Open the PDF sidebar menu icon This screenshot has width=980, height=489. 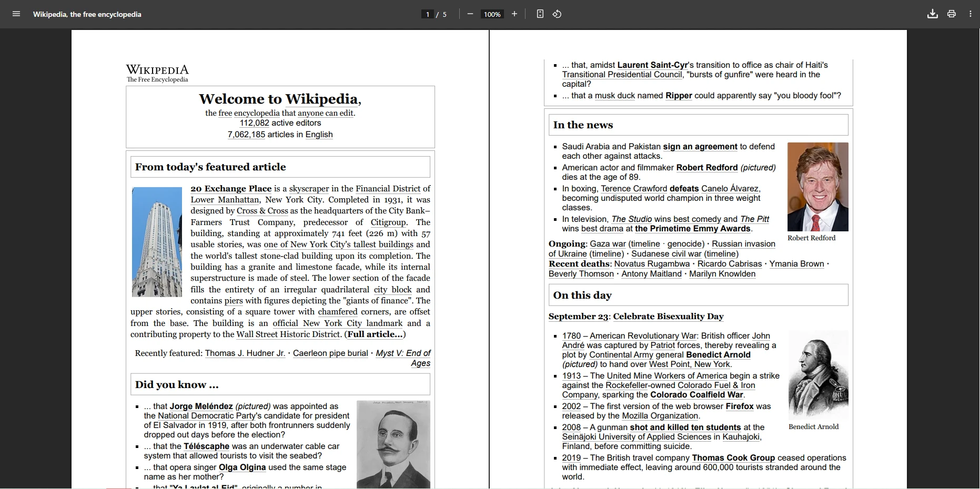[x=16, y=14]
